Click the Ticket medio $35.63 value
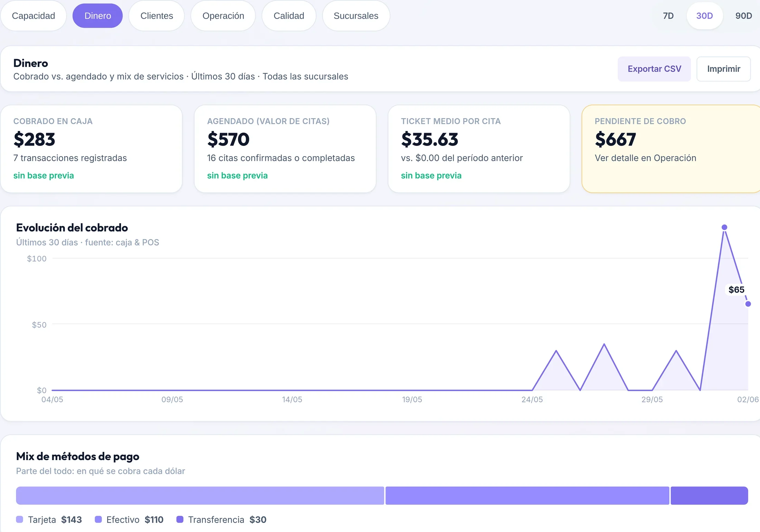Screen dimensions: 760x532 [x=429, y=140]
